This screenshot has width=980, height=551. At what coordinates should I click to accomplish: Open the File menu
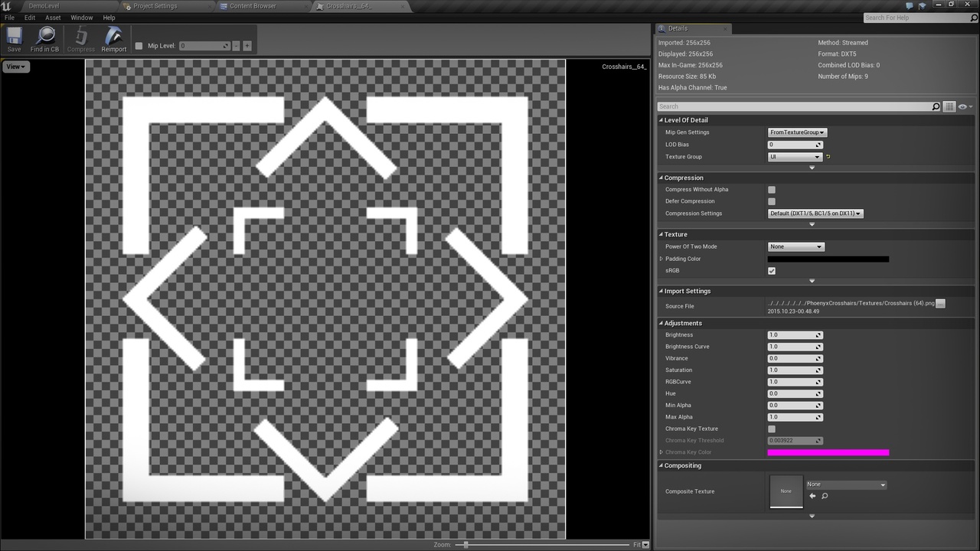pyautogui.click(x=9, y=18)
